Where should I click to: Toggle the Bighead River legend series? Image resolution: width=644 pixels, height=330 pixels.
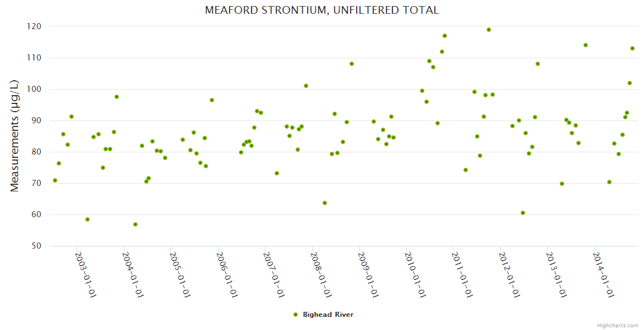pyautogui.click(x=328, y=315)
